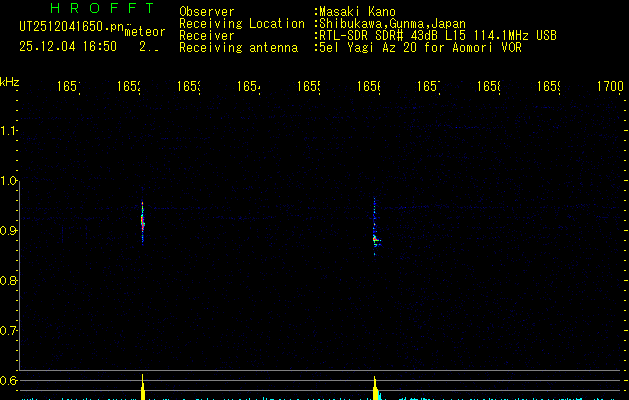Click the 'meteor' label in the header
The width and height of the screenshot is (629, 400).
(x=145, y=32)
